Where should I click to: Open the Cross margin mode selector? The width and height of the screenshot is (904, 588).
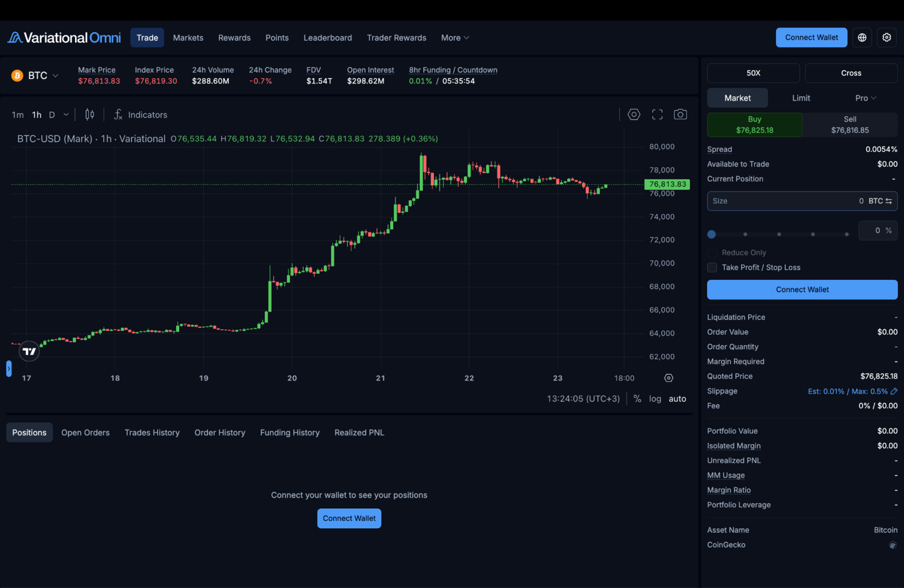[x=851, y=73]
